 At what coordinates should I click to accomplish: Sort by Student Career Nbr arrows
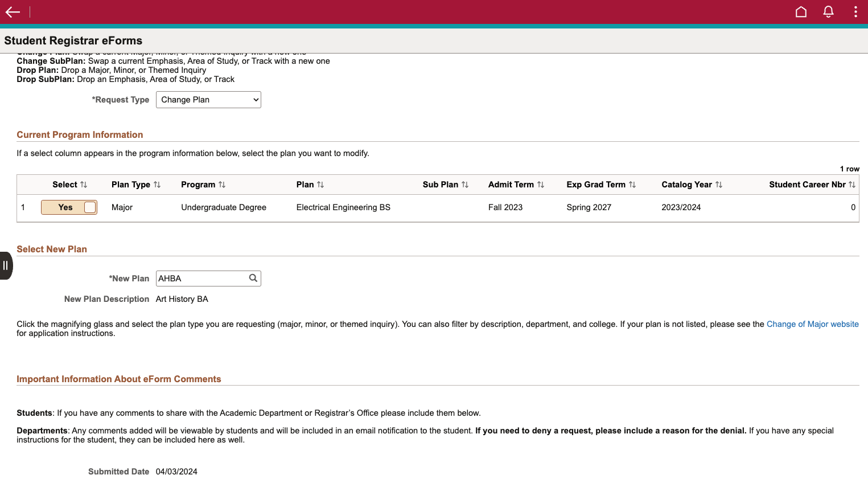(x=852, y=185)
